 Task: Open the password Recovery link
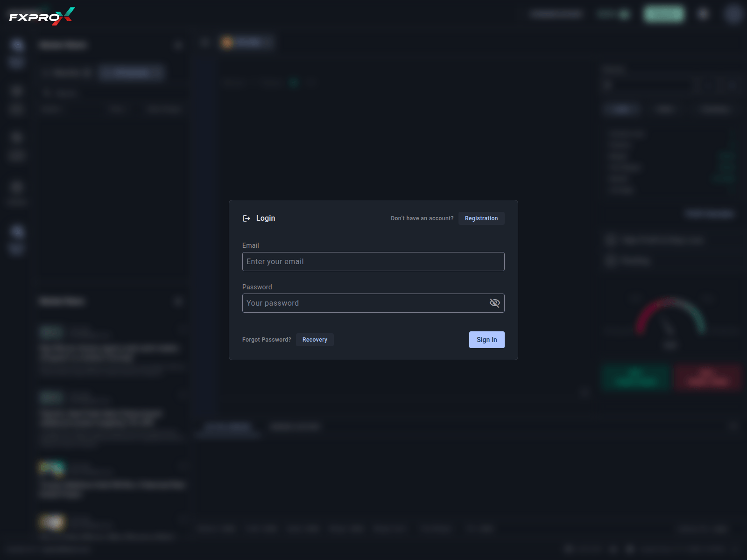314,340
